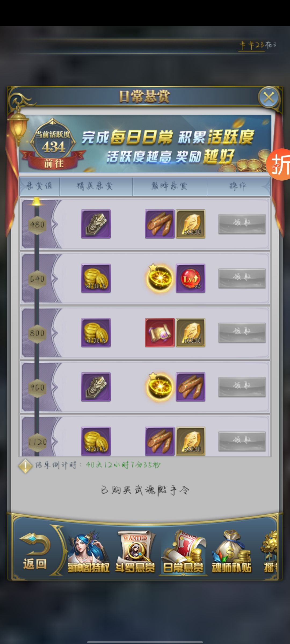Tap the x5000 gold shard in 1120 row

190,441
